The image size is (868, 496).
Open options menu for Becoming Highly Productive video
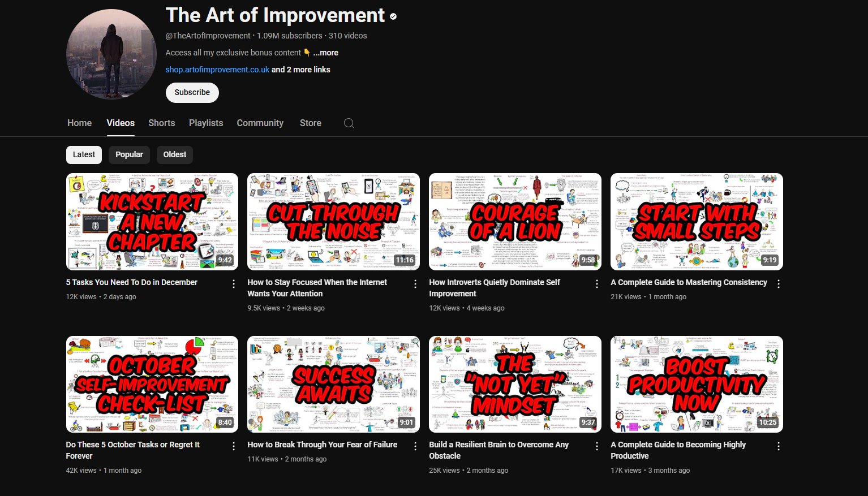pos(779,446)
